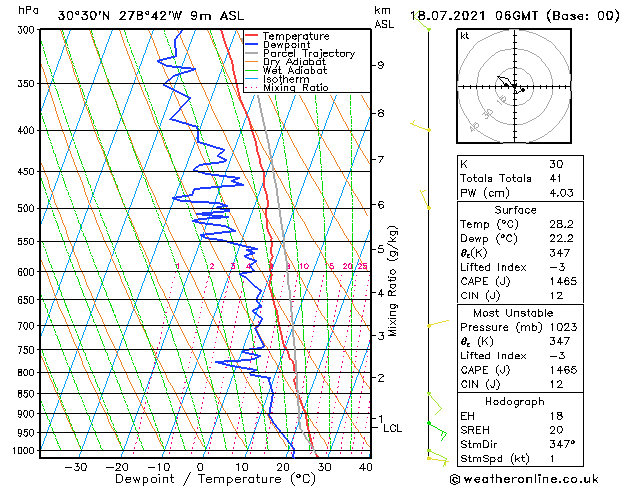Click the K index value 30
This screenshot has width=629, height=486.
point(556,164)
